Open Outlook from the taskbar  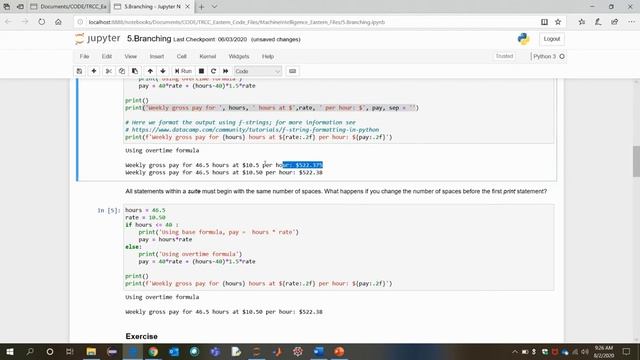pyautogui.click(x=174, y=351)
